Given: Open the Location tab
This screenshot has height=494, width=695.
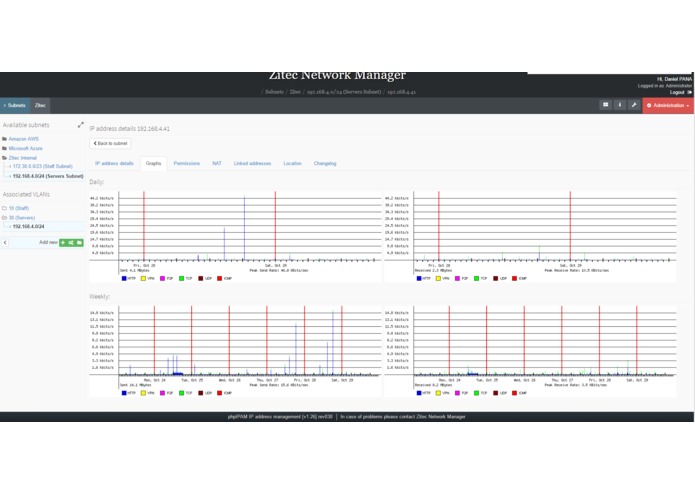Looking at the screenshot, I should (293, 163).
